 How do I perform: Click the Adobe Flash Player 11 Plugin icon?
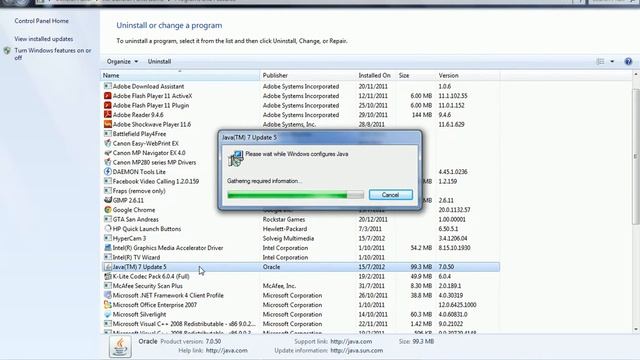pos(107,105)
